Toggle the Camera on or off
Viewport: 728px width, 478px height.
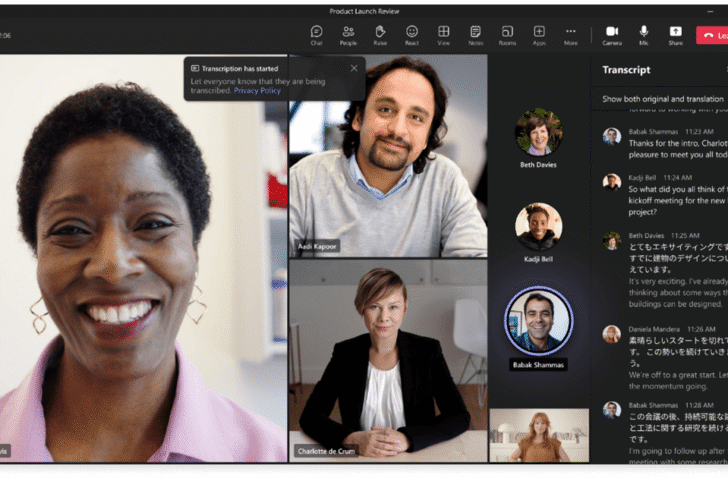(612, 35)
